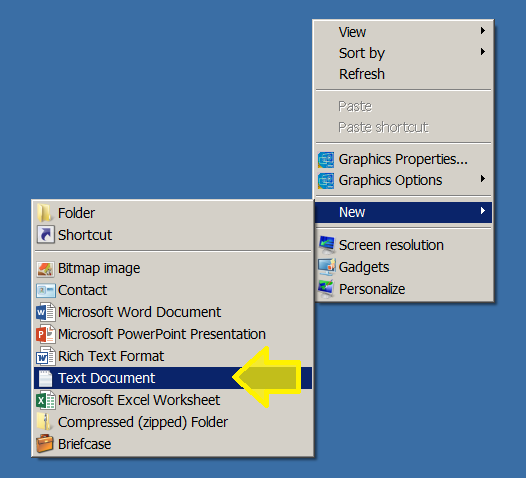The height and width of the screenshot is (478, 526).
Task: Click the Screen resolution monitor icon
Action: [326, 245]
